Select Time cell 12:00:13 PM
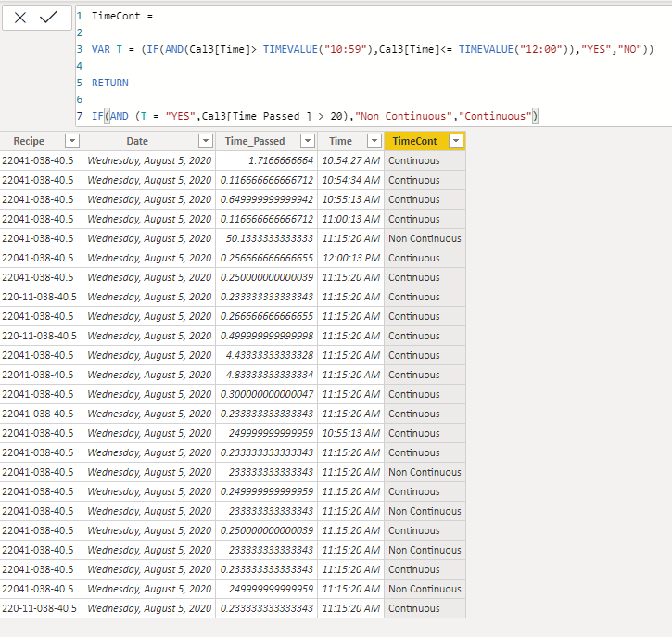 351,258
